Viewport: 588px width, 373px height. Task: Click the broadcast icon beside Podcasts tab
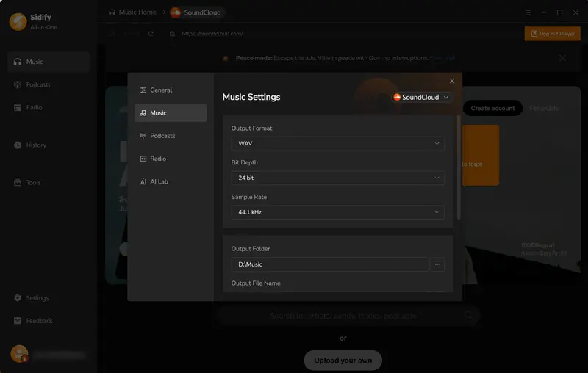pyautogui.click(x=143, y=136)
